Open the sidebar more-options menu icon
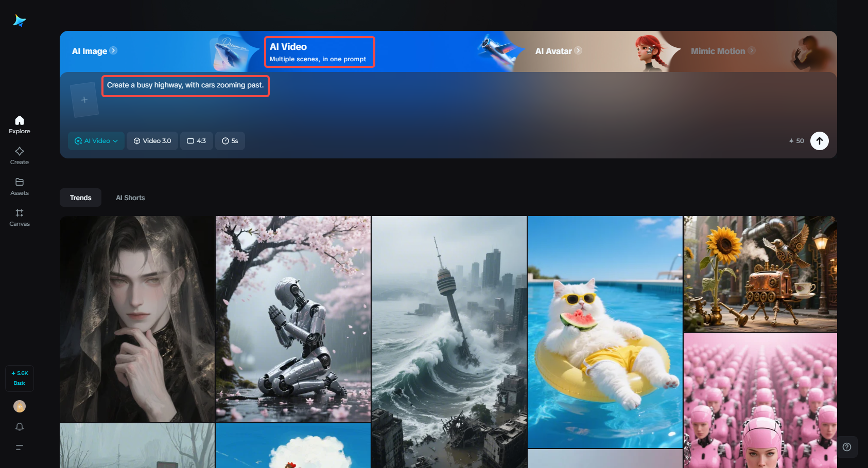The height and width of the screenshot is (468, 868). (20, 447)
